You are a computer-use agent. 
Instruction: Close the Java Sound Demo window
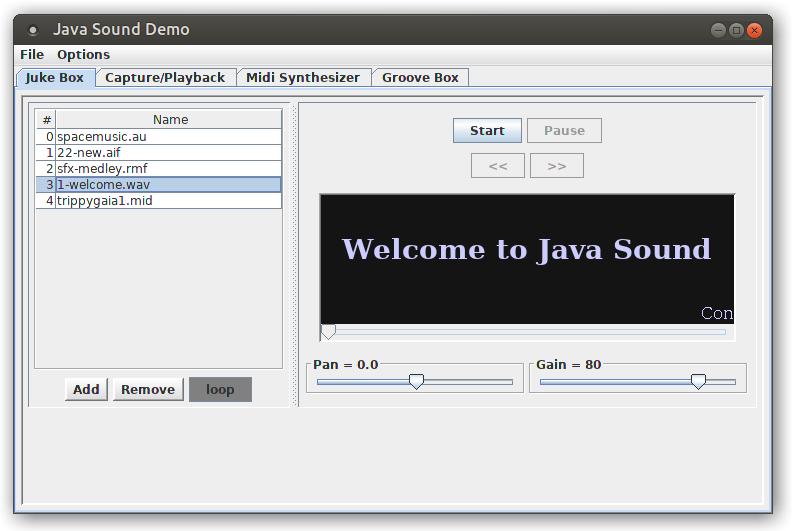(x=754, y=30)
